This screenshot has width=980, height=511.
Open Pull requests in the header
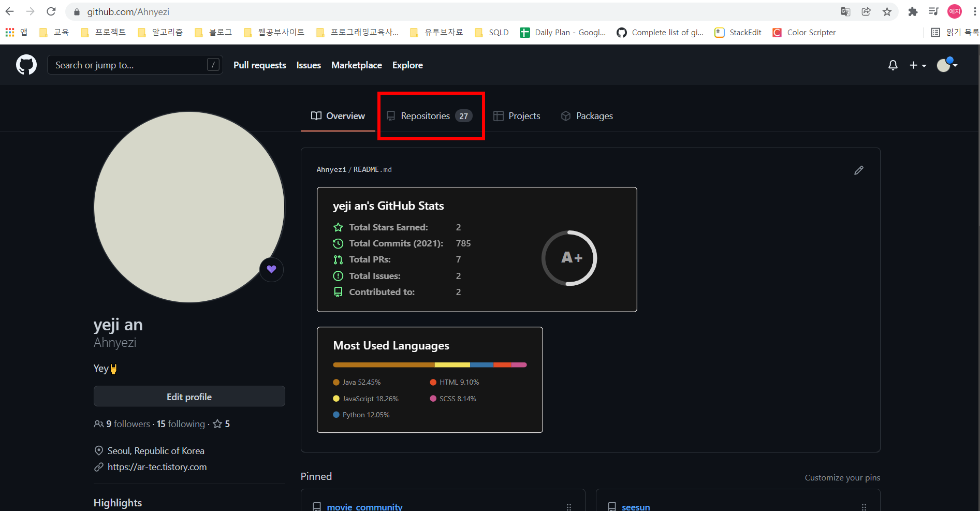pos(260,65)
